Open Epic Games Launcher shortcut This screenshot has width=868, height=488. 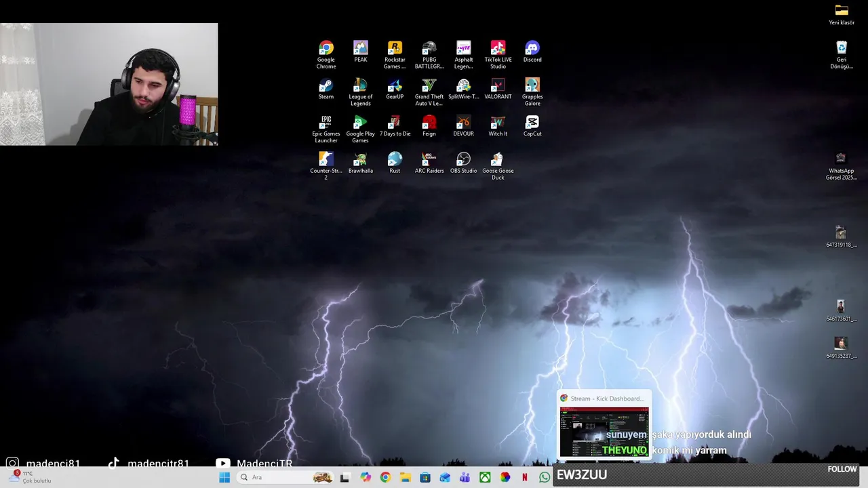[326, 129]
